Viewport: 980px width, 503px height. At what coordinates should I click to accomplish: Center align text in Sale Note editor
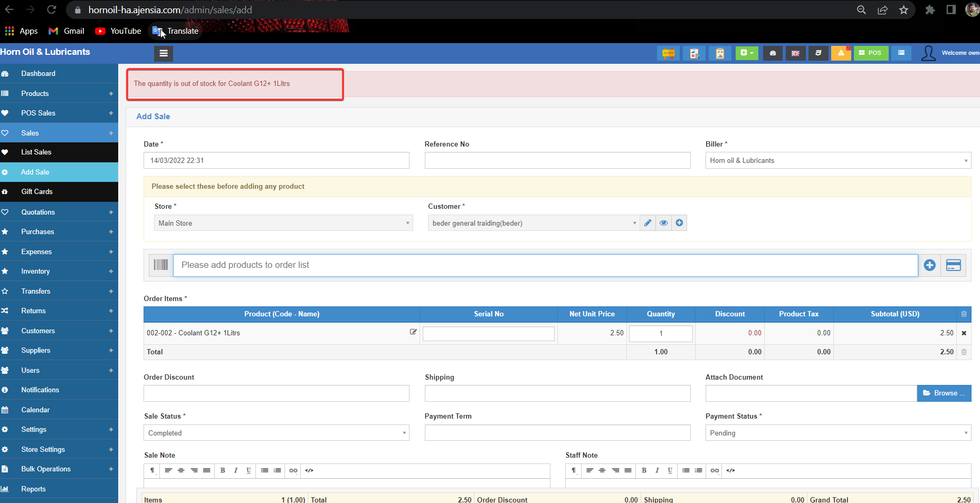click(x=181, y=470)
